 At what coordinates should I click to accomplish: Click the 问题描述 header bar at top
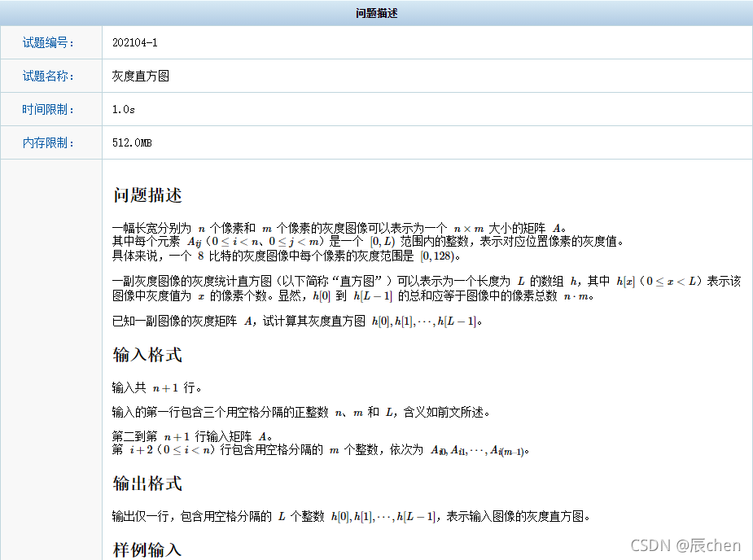tap(376, 12)
